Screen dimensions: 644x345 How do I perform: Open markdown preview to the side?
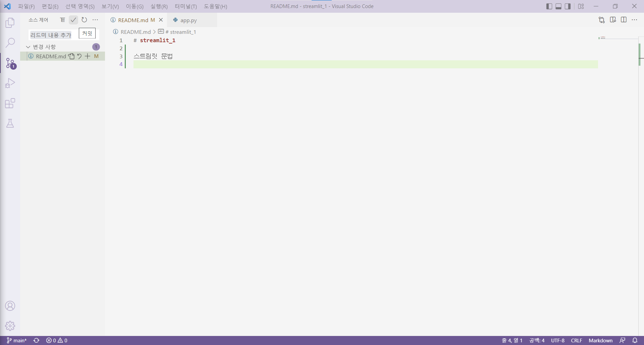pyautogui.click(x=613, y=20)
